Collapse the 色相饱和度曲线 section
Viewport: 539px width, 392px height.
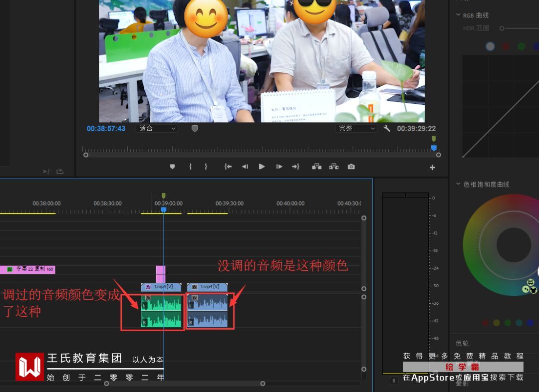click(x=458, y=184)
